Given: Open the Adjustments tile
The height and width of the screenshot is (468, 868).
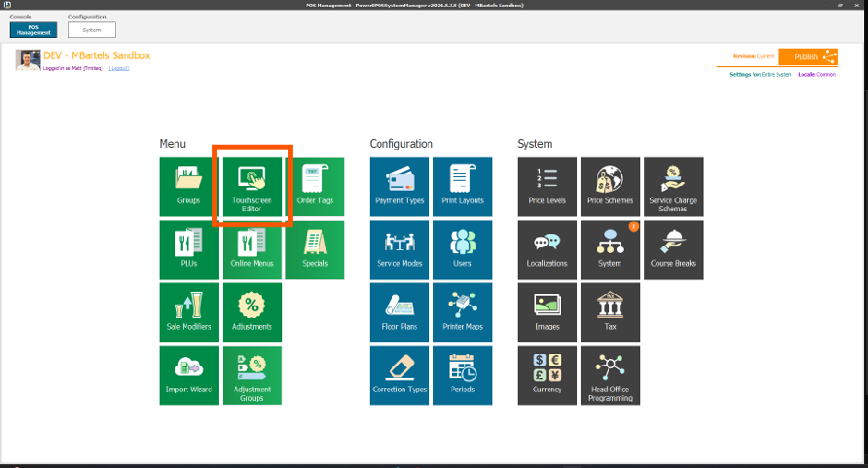Looking at the screenshot, I should tap(252, 313).
